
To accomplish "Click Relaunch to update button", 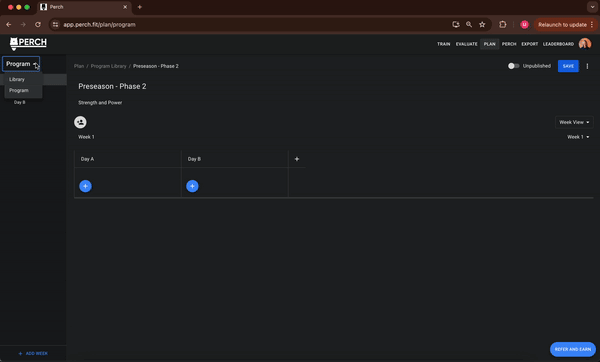I will [x=564, y=24].
